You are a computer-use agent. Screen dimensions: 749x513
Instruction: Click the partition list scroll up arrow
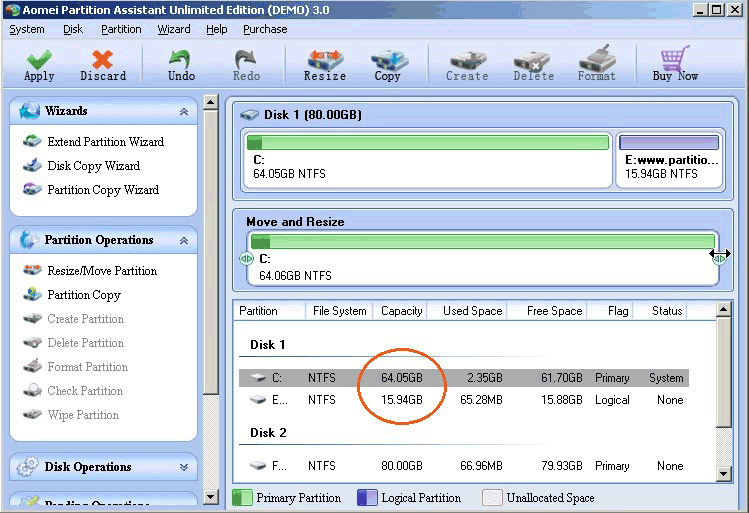(724, 310)
